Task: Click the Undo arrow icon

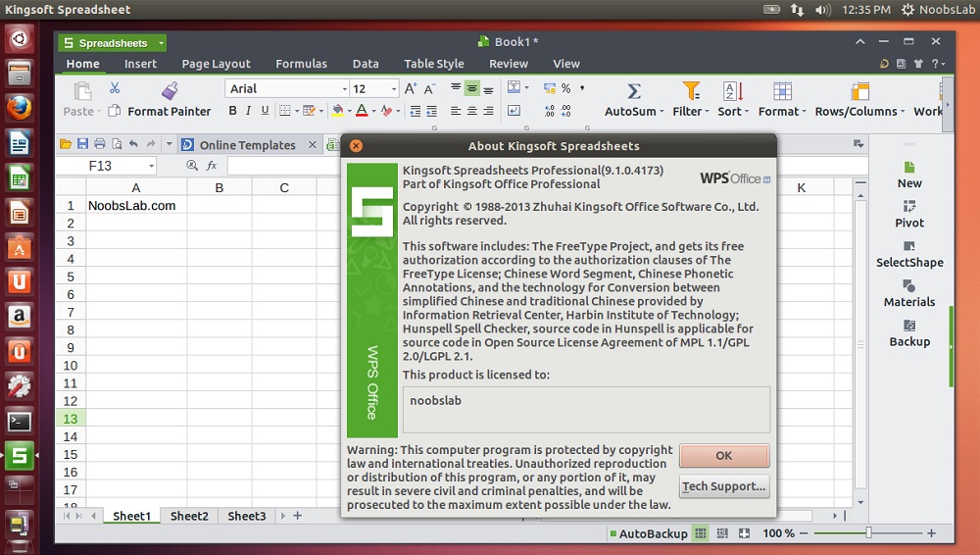Action: coord(133,144)
